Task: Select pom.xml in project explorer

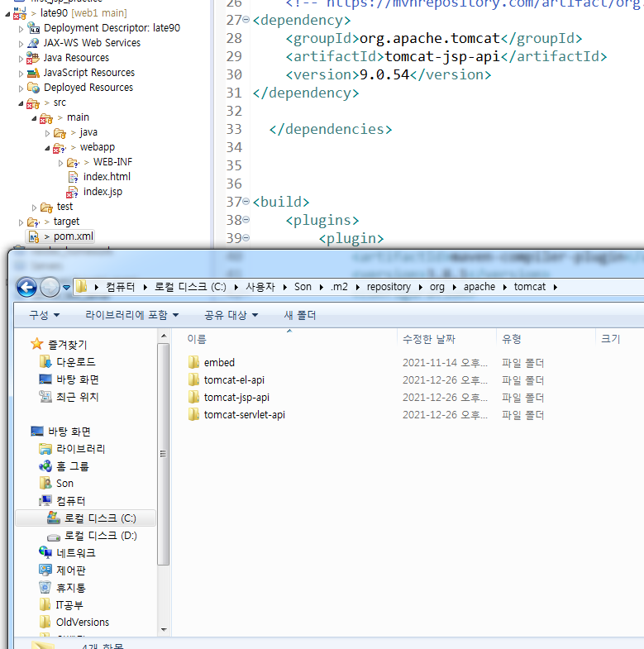Action: pyautogui.click(x=74, y=236)
